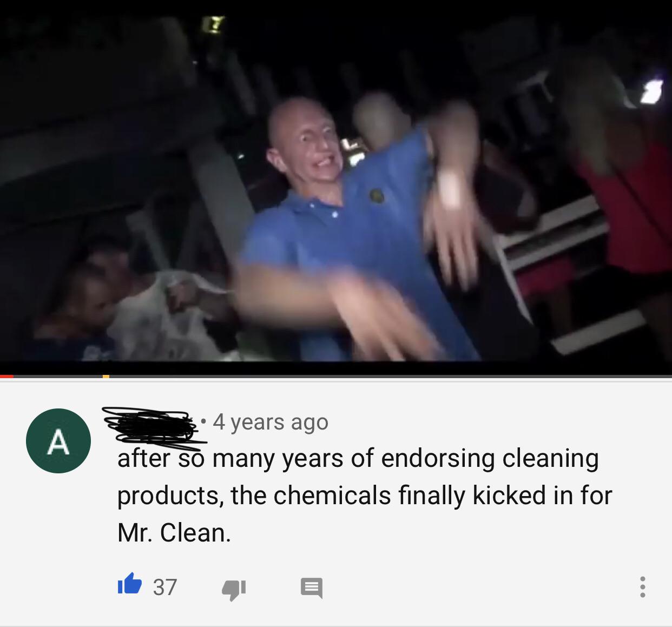Viewport: 672px width, 627px height.
Task: Toggle the blue thumbs-up like icon
Action: coord(129,586)
